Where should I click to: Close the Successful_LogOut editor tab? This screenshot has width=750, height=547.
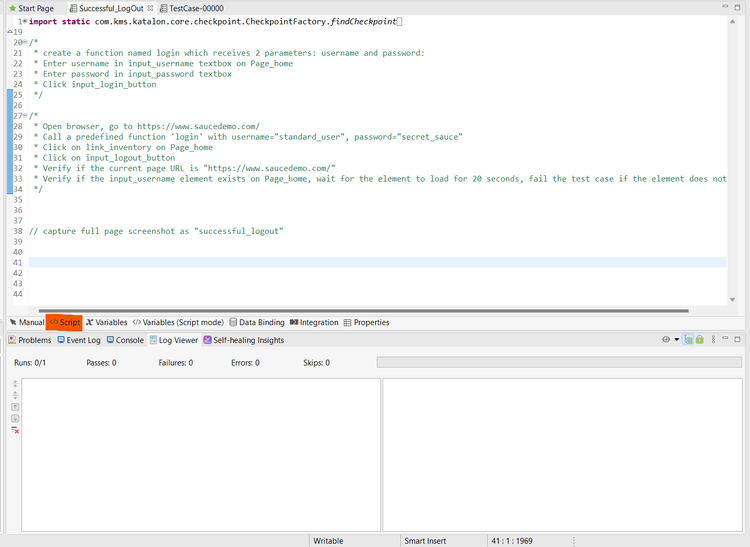tap(151, 8)
